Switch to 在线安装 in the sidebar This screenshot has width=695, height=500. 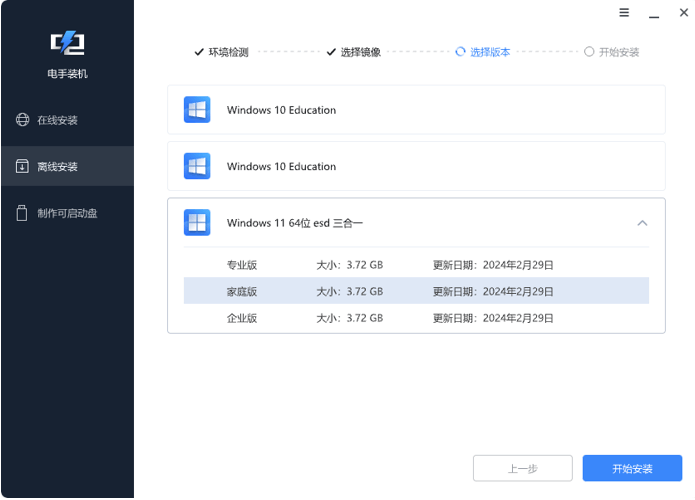pyautogui.click(x=67, y=120)
